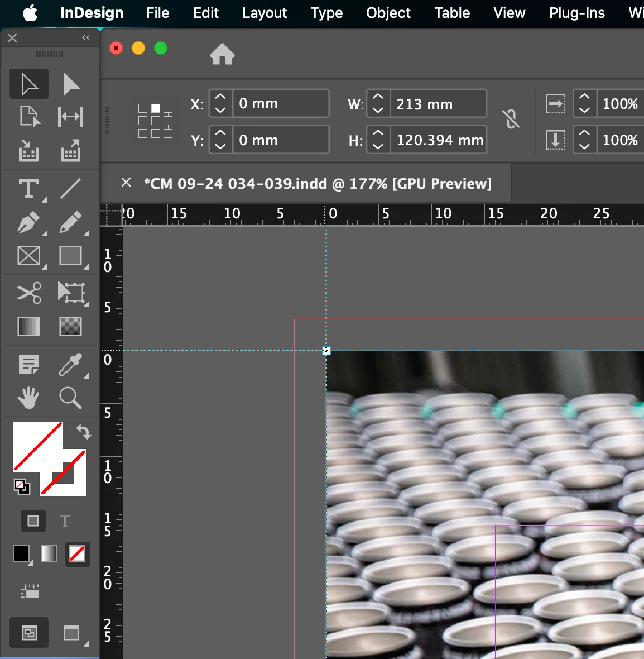Select the Type tool
The image size is (644, 659).
(x=29, y=189)
